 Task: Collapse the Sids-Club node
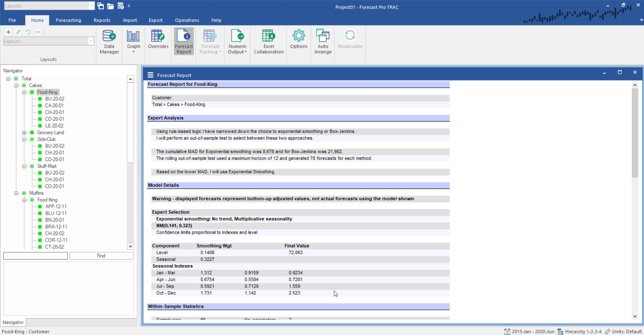point(24,139)
